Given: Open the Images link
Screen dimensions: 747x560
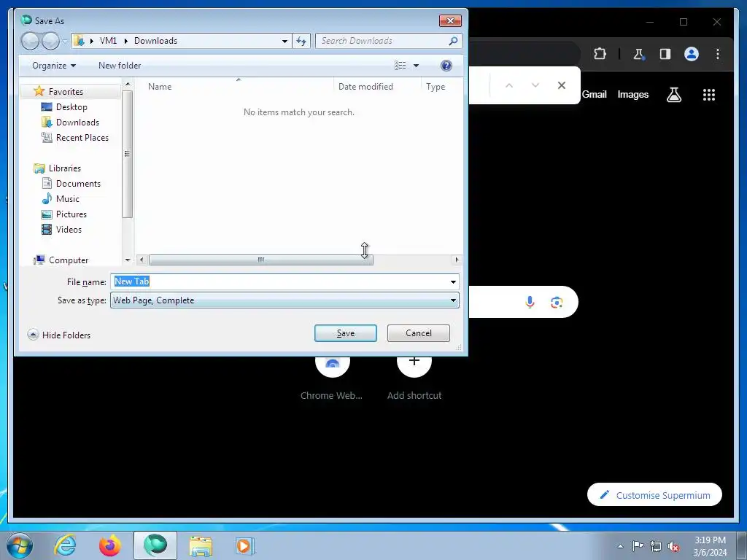Looking at the screenshot, I should (632, 95).
